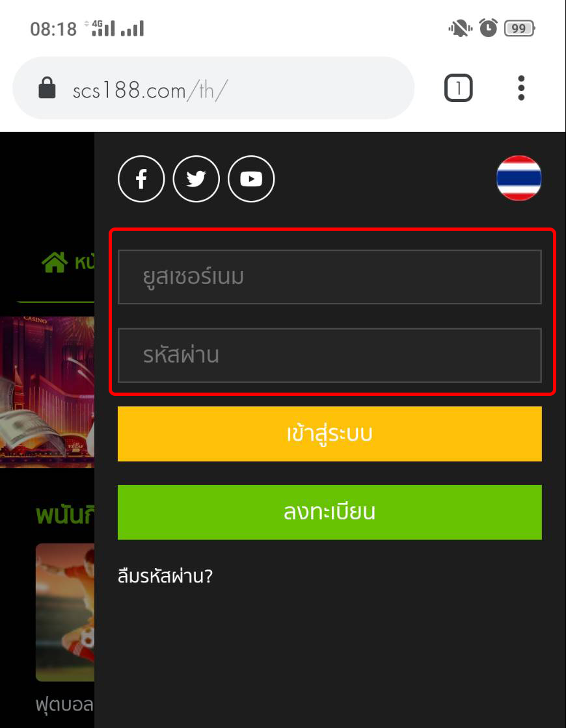Click the lock icon in address bar
Image resolution: width=566 pixels, height=728 pixels.
pos(47,88)
